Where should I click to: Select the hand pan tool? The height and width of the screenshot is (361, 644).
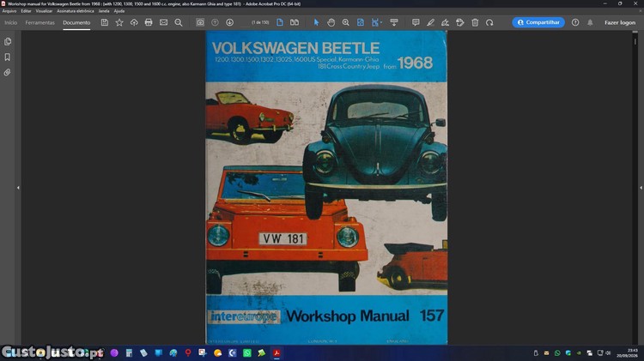[331, 22]
